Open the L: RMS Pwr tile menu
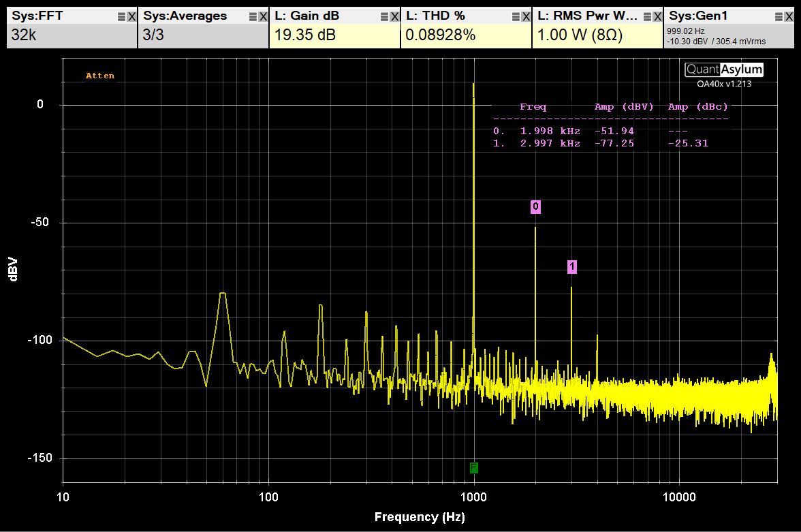This screenshot has height=532, width=801. point(647,17)
